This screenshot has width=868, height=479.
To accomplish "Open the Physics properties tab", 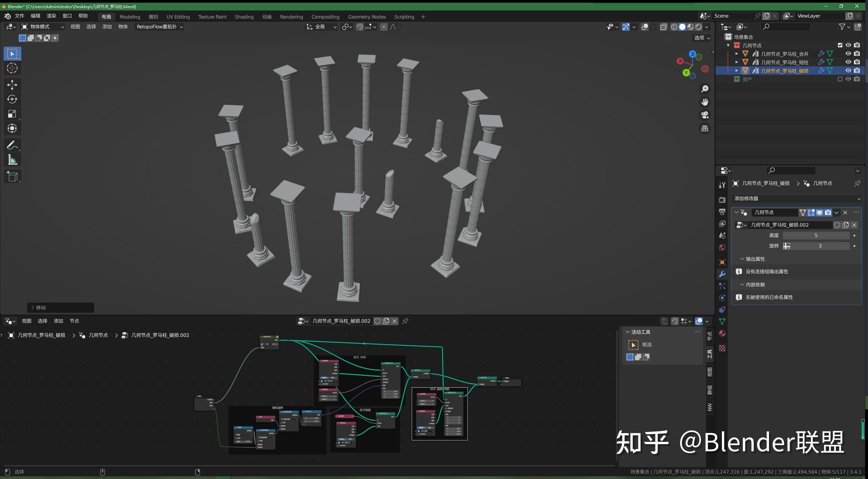I will click(722, 298).
